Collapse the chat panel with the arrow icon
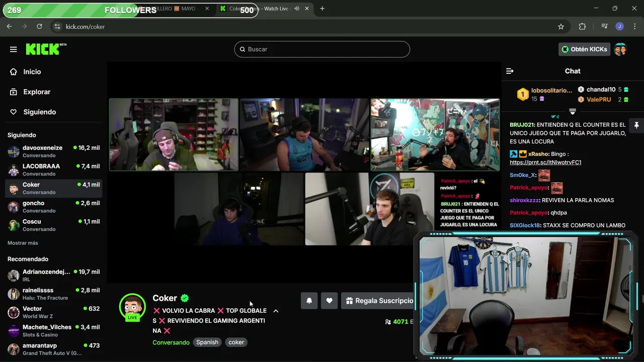 pos(510,71)
